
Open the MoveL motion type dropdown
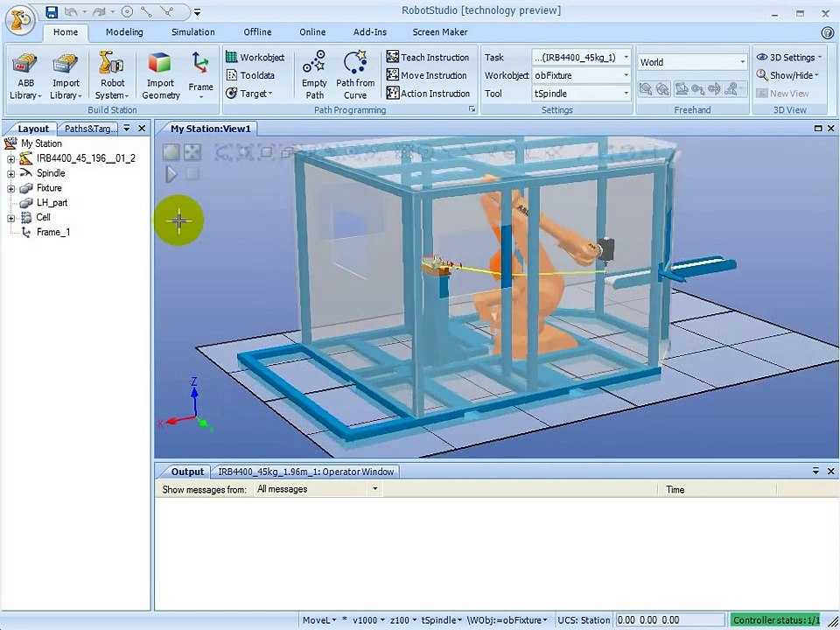tap(319, 619)
